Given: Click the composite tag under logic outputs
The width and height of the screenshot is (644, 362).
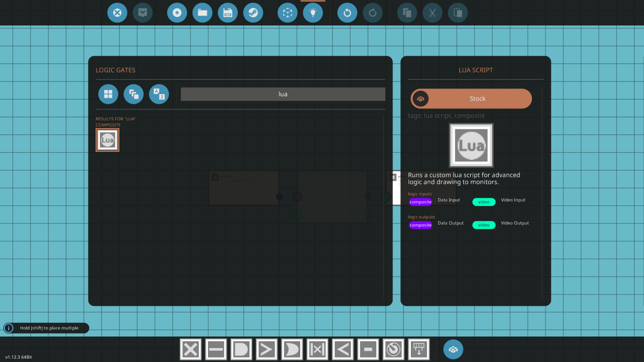Looking at the screenshot, I should pos(420,225).
